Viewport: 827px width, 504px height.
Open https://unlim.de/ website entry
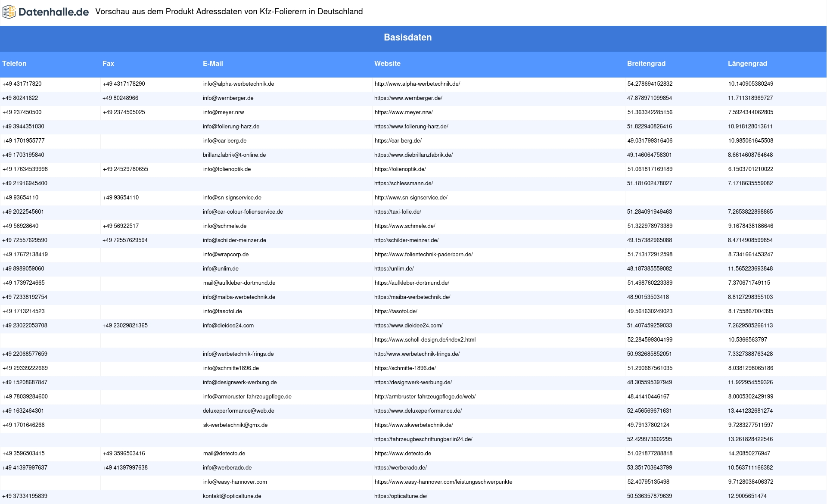click(x=394, y=269)
